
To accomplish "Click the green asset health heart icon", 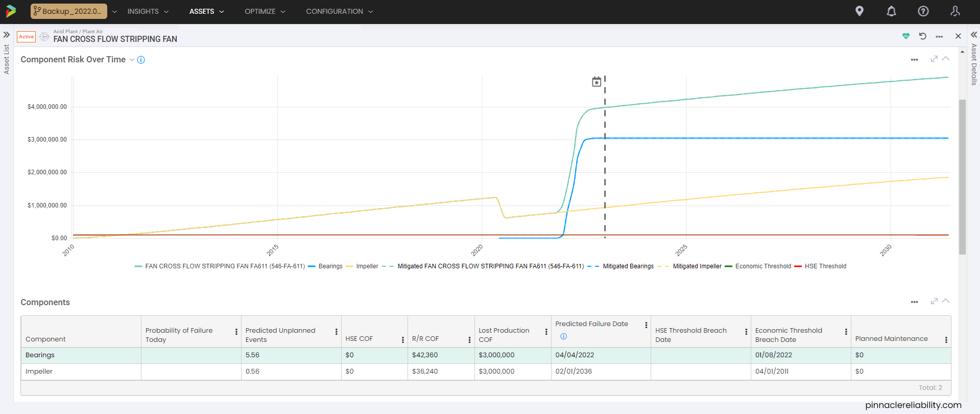I will (x=906, y=36).
